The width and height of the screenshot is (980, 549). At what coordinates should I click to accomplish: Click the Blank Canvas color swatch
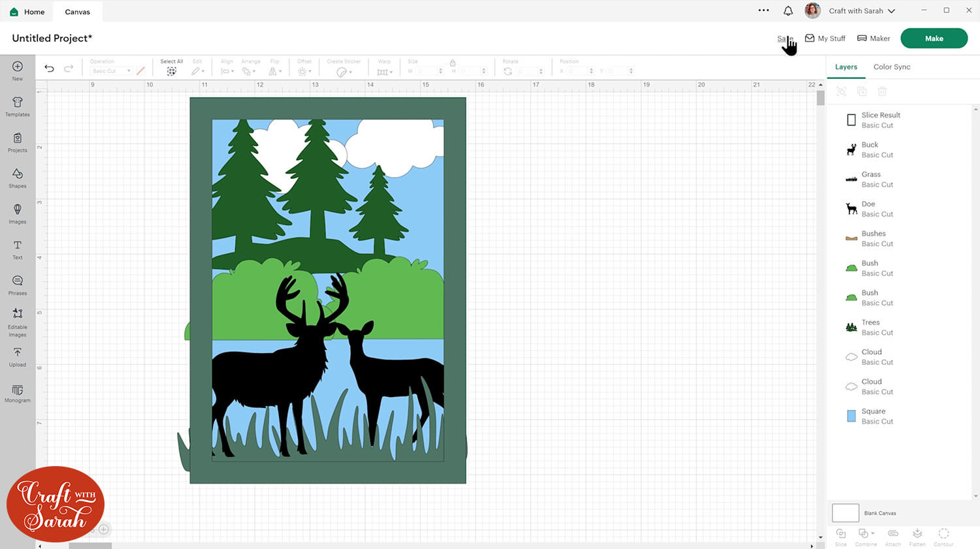tap(845, 513)
